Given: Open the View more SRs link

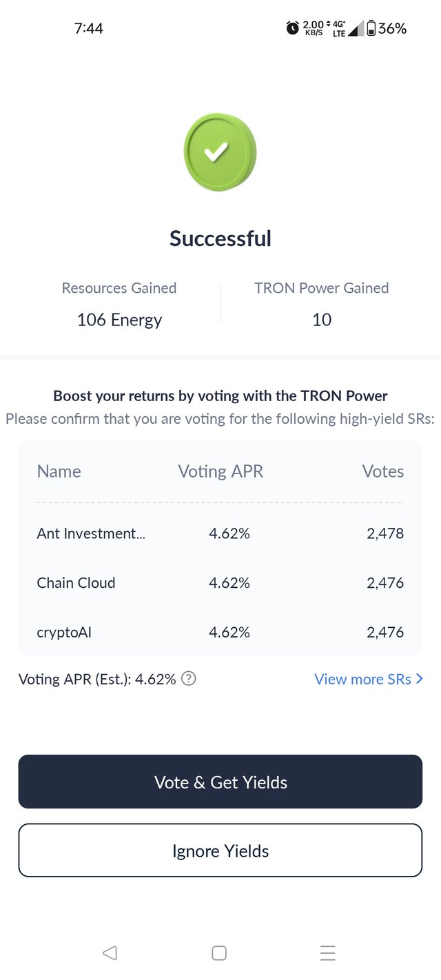Looking at the screenshot, I should tap(362, 679).
